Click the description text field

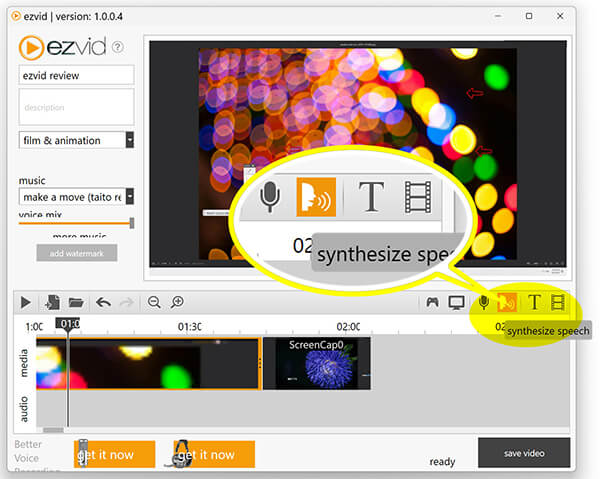(77, 107)
